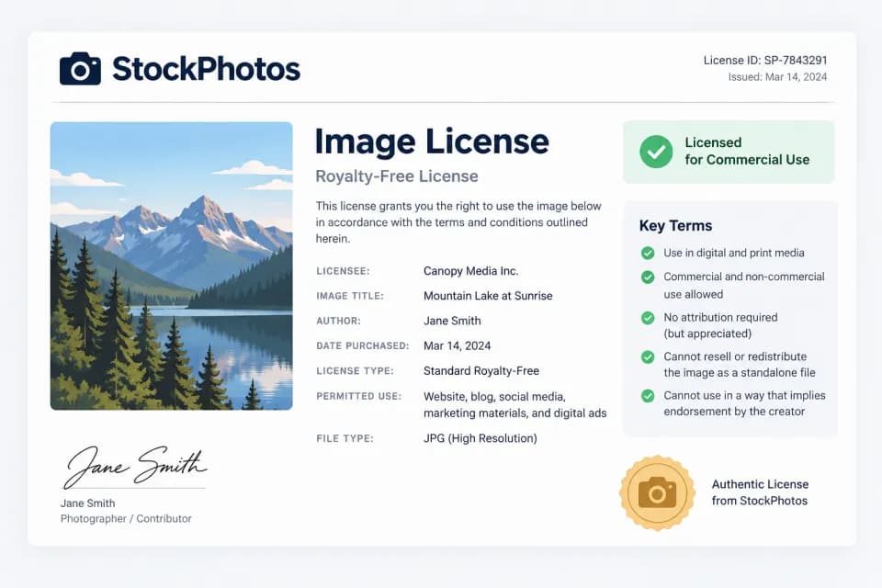Click the Jane Smith handwritten signature
882x588 pixels.
[134, 467]
